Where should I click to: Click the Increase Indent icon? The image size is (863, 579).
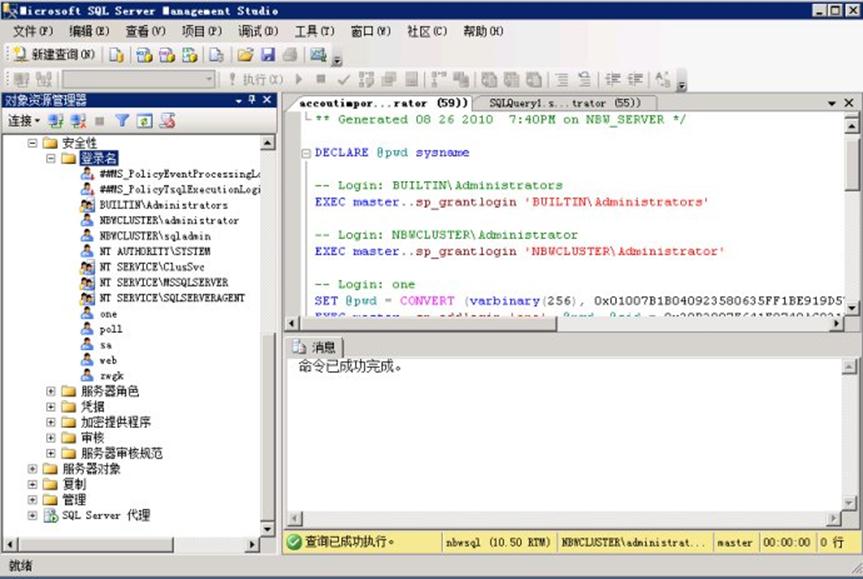click(x=635, y=80)
